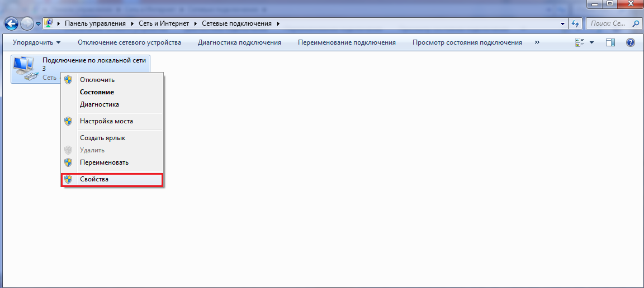This screenshot has width=644, height=288.
Task: Click the search input field
Action: 608,24
